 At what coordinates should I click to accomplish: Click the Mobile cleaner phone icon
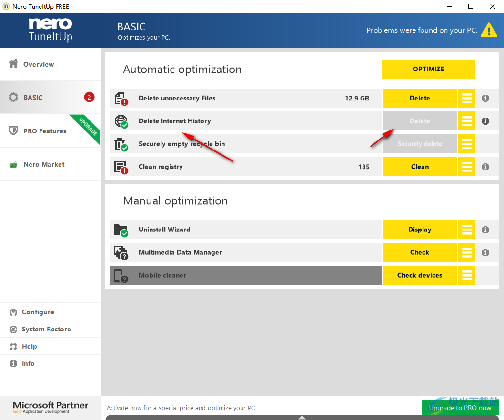click(121, 276)
